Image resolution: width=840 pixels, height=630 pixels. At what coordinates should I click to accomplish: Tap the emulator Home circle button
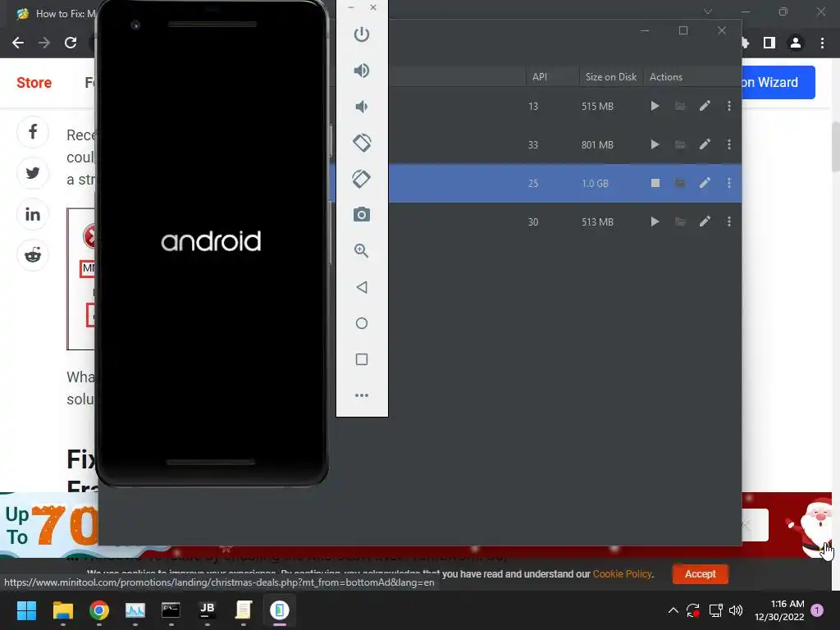362,323
